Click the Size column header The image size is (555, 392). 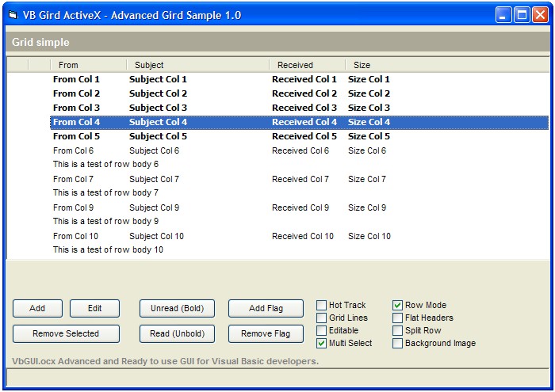pos(362,65)
